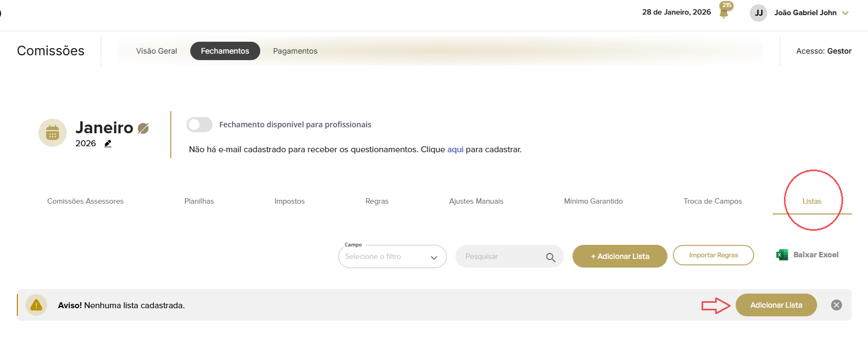Click Adicionar Lista button in warning banner
This screenshot has width=868, height=351.
[776, 305]
